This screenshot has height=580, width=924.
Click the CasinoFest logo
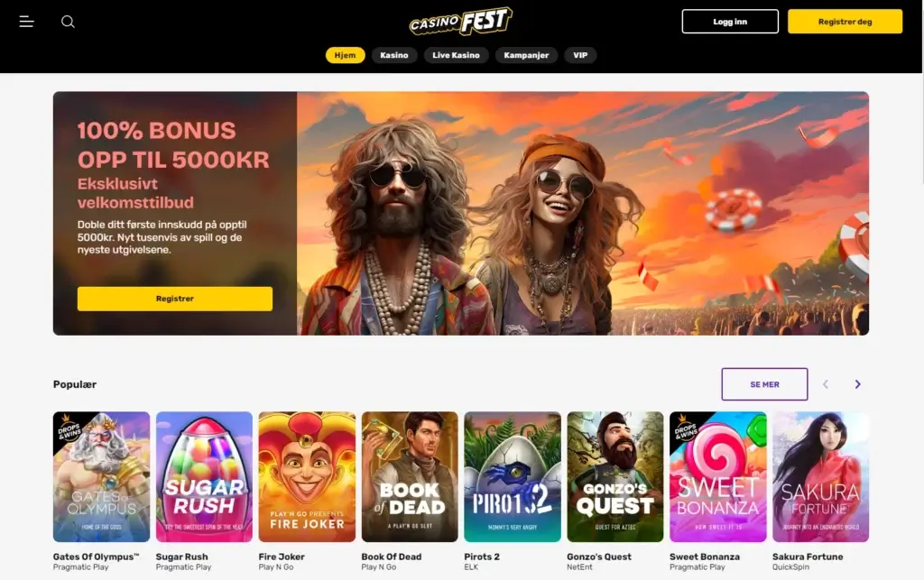pyautogui.click(x=461, y=22)
